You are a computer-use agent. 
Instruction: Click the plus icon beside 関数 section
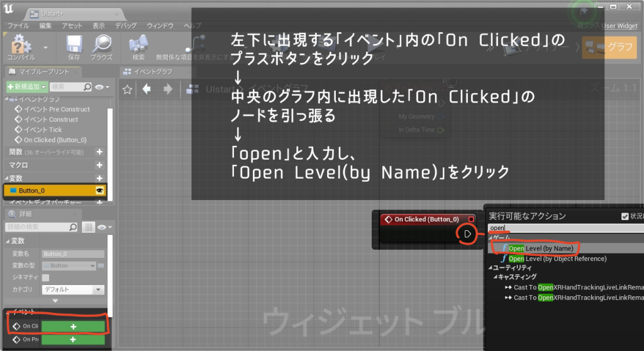[99, 152]
